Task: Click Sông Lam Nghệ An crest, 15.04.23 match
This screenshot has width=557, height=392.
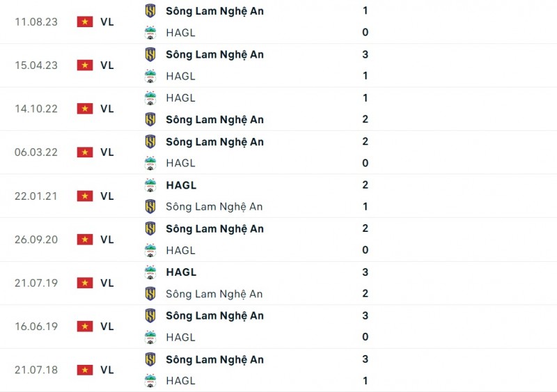Action: [x=150, y=54]
